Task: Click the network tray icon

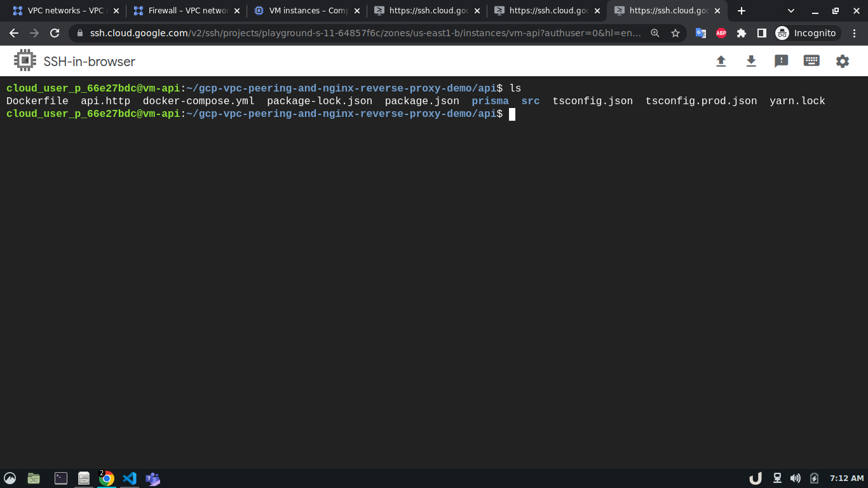Action: [x=777, y=478]
